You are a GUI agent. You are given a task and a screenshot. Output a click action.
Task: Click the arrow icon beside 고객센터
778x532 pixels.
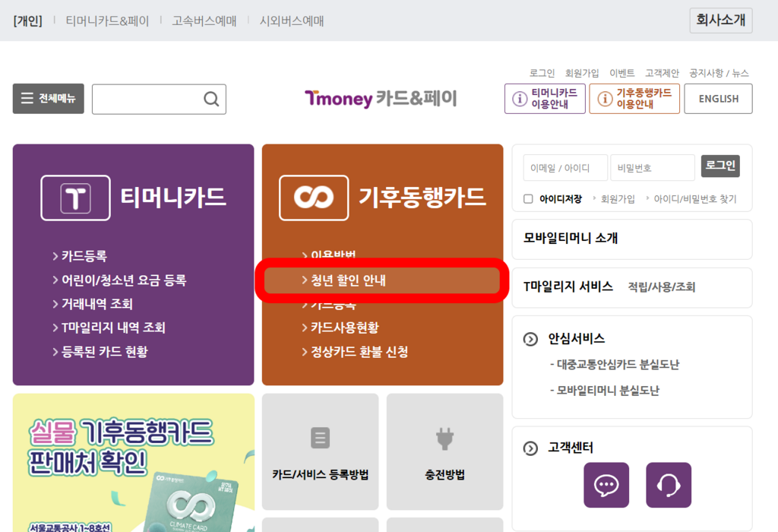click(x=530, y=448)
